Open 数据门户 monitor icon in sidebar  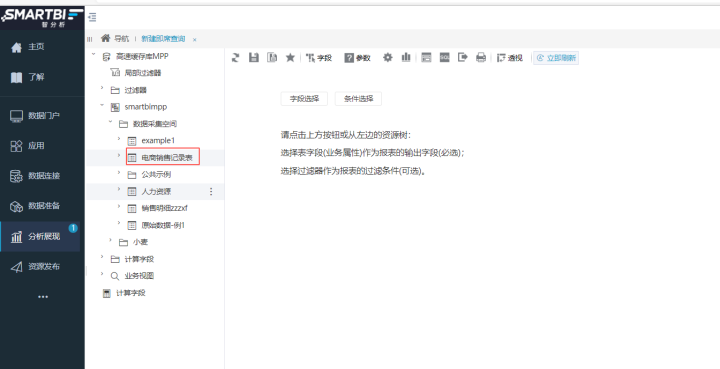pyautogui.click(x=17, y=116)
